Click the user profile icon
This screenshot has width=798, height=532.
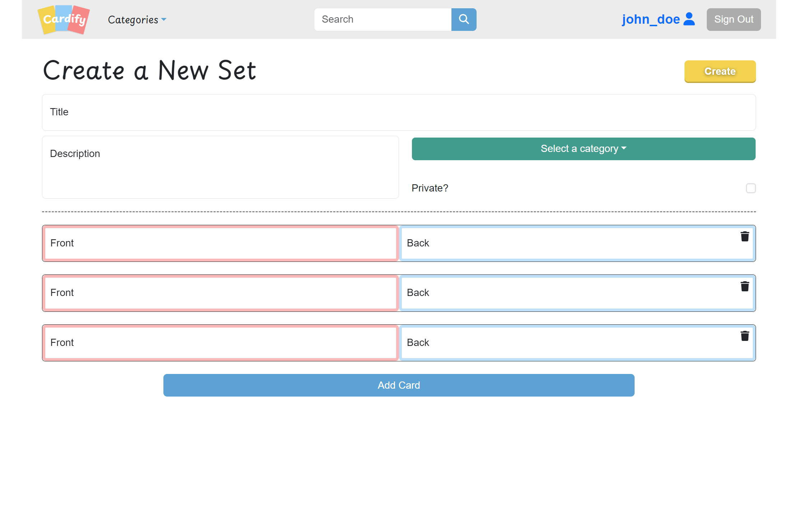pyautogui.click(x=689, y=19)
